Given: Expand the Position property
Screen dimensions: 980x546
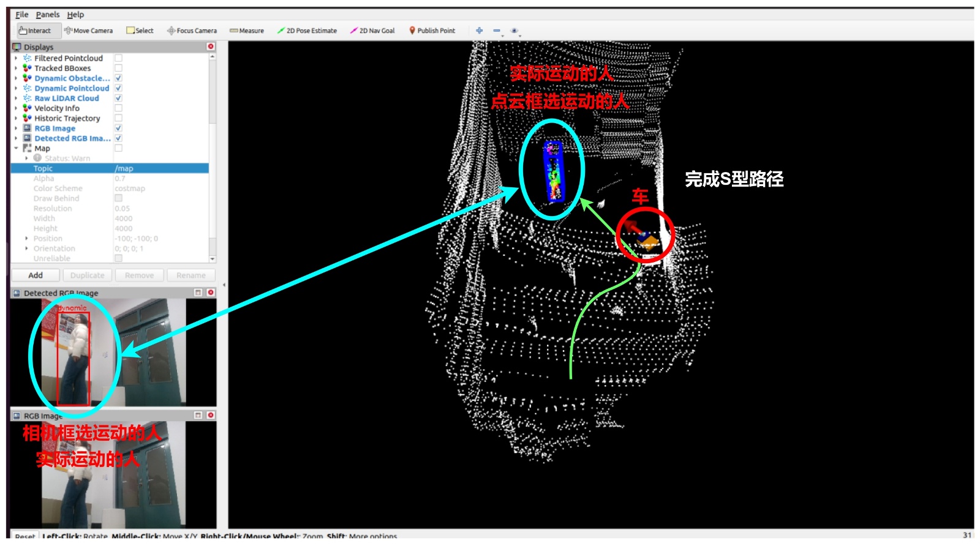Looking at the screenshot, I should (x=26, y=239).
